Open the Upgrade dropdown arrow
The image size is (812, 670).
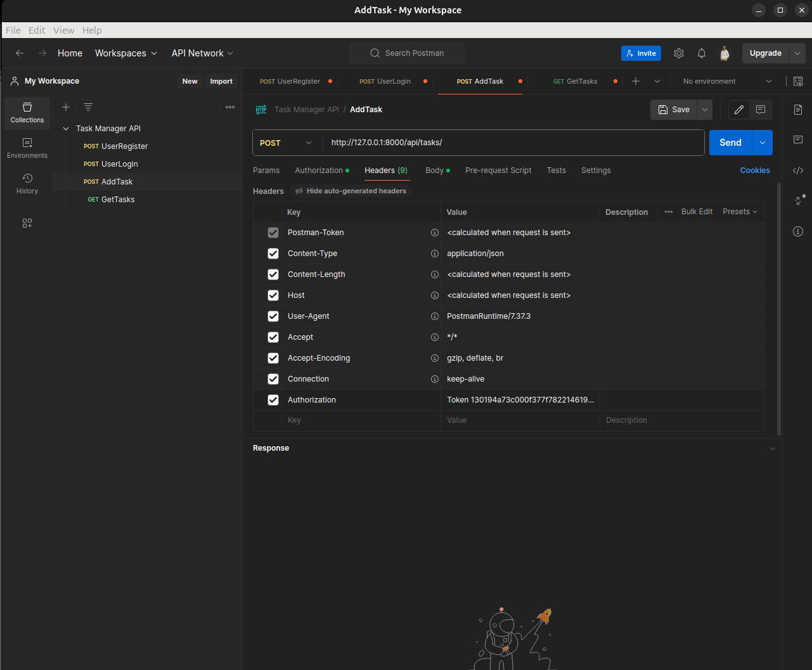pyautogui.click(x=797, y=53)
